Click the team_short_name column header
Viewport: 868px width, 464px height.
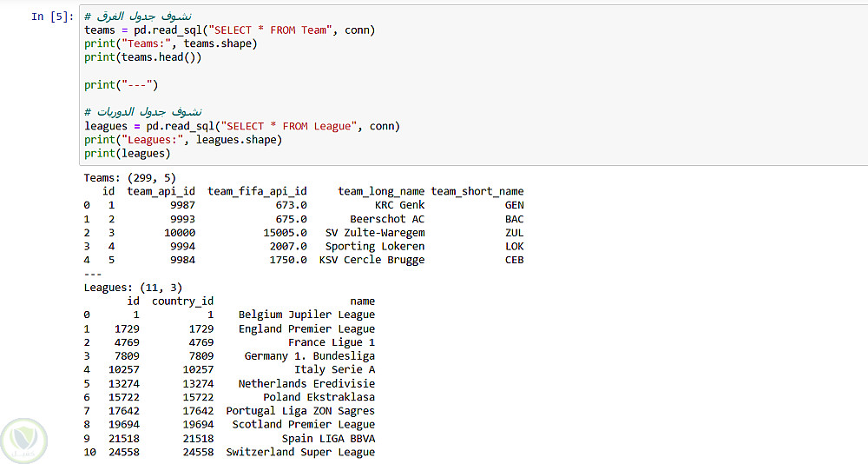coord(477,191)
